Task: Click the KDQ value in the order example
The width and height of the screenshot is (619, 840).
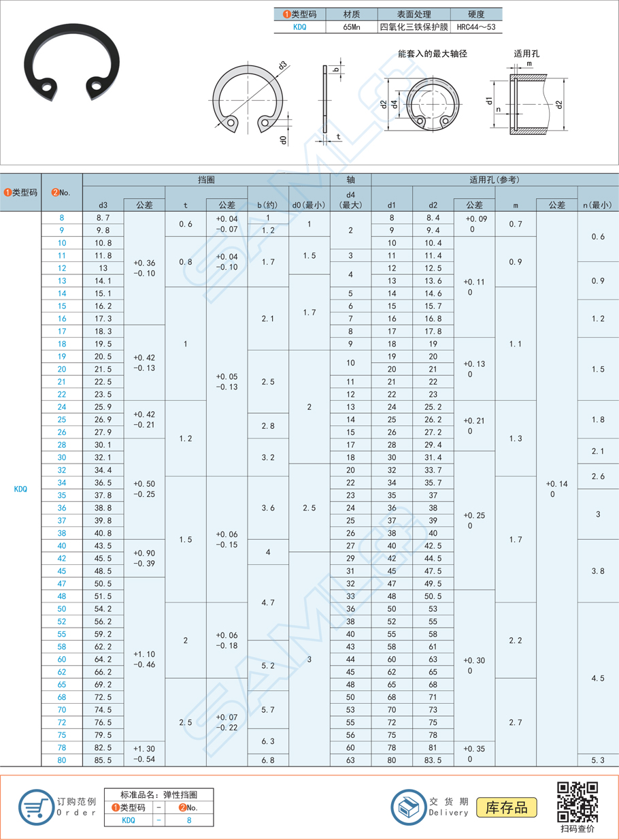Action: [128, 820]
